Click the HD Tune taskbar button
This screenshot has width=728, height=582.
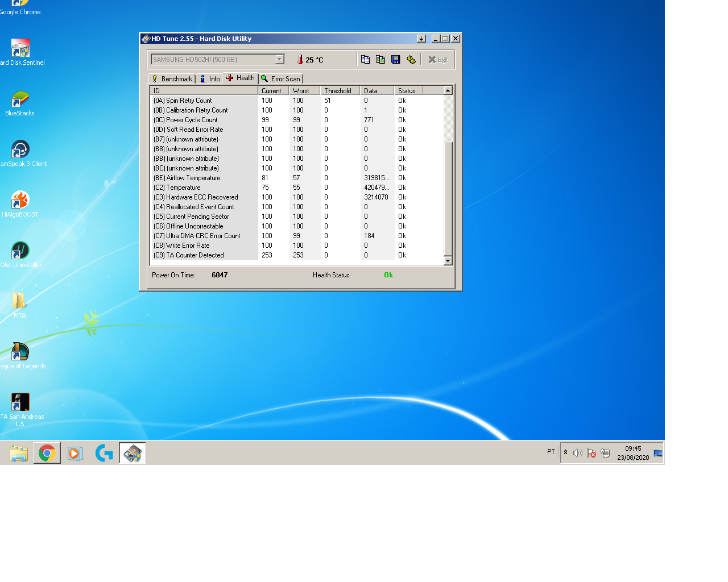(x=133, y=453)
